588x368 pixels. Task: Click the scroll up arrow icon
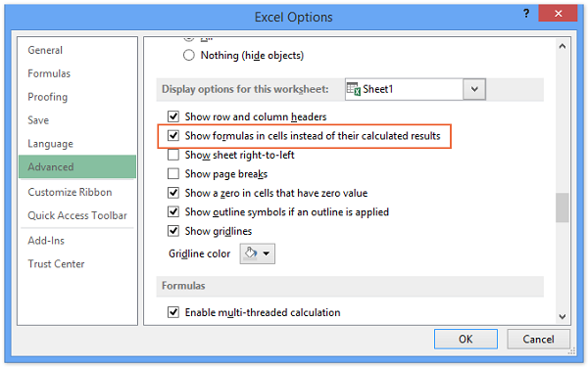click(x=563, y=46)
